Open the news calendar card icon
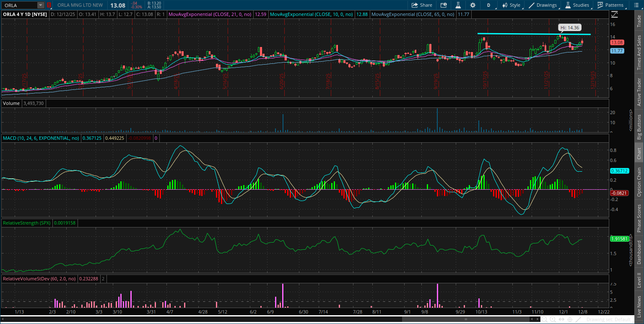644x324 pixels. coord(444,5)
